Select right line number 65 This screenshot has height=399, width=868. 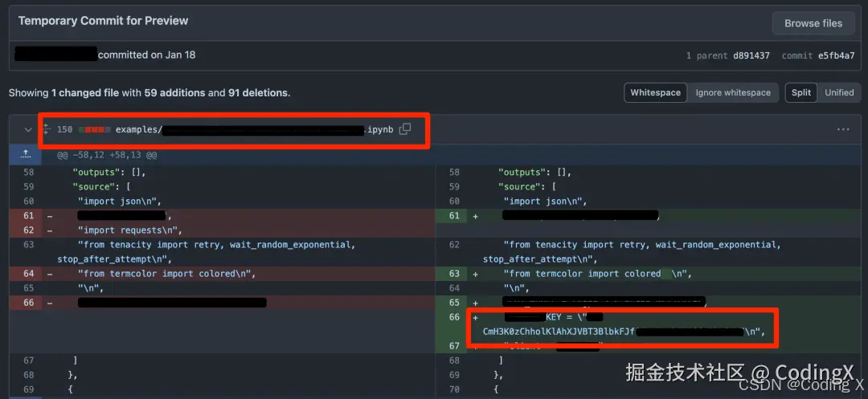[454, 303]
